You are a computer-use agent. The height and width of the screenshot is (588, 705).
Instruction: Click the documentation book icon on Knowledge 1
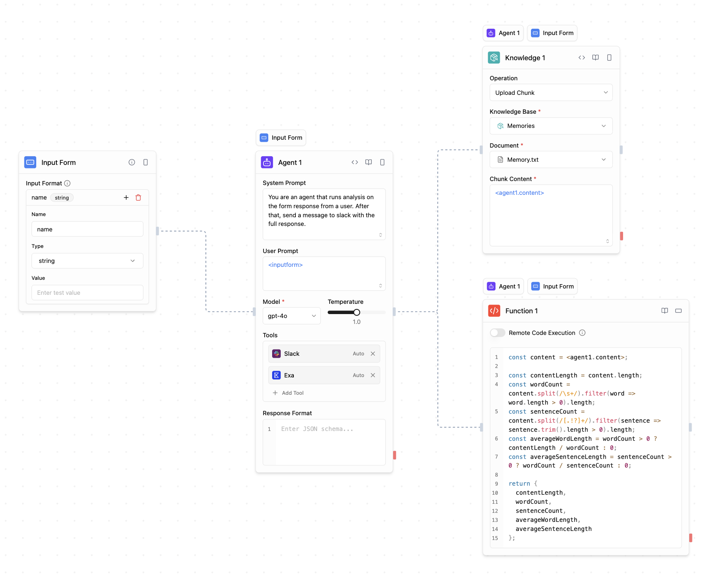[595, 57]
